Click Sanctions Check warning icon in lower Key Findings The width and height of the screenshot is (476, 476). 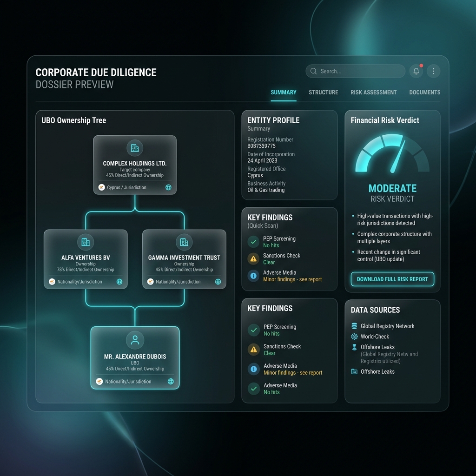[254, 350]
